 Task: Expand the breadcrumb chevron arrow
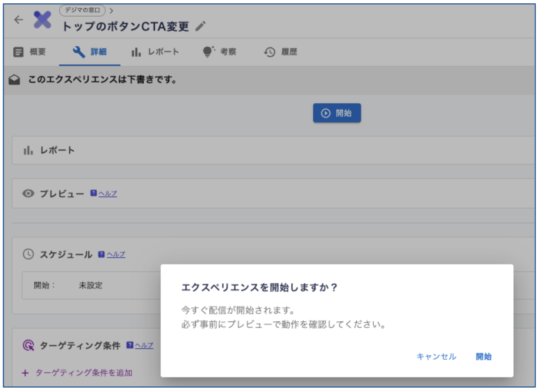coord(111,11)
